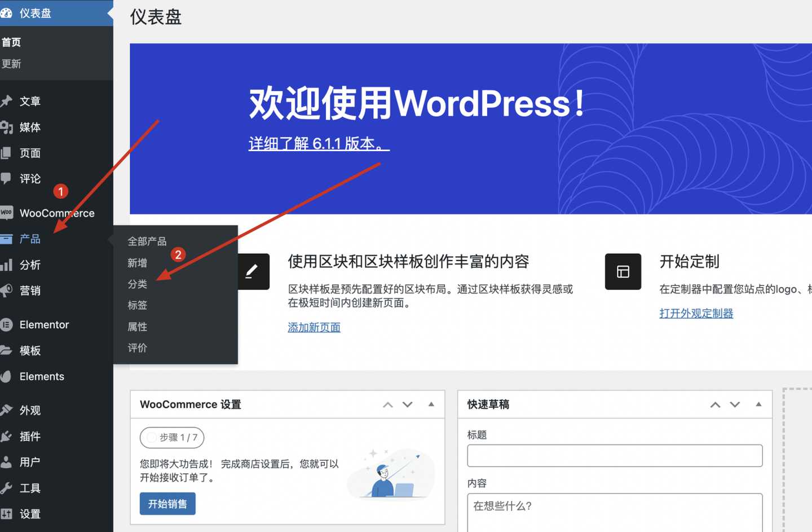This screenshot has width=812, height=532.
Task: Click the 步骤 1 / 7 progress pill
Action: tap(172, 437)
